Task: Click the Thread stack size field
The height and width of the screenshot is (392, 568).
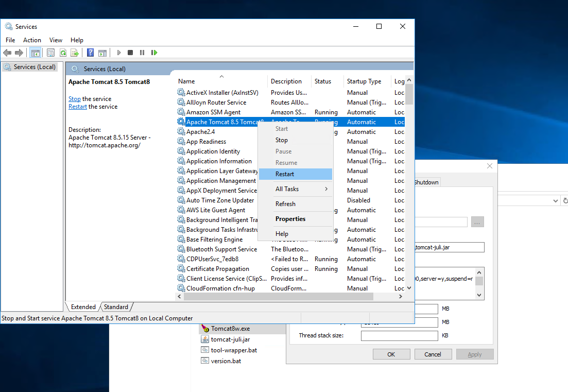Action: click(399, 336)
